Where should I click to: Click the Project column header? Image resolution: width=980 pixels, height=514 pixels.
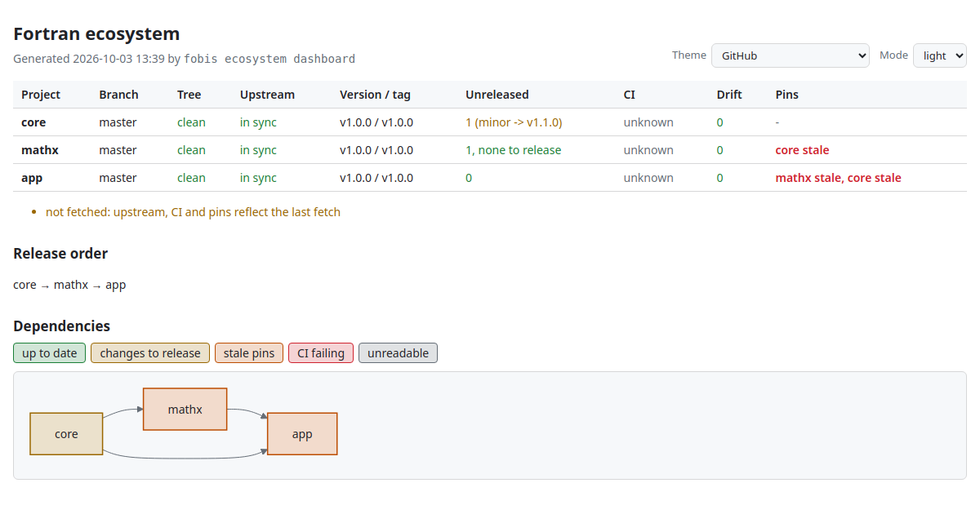pos(41,95)
